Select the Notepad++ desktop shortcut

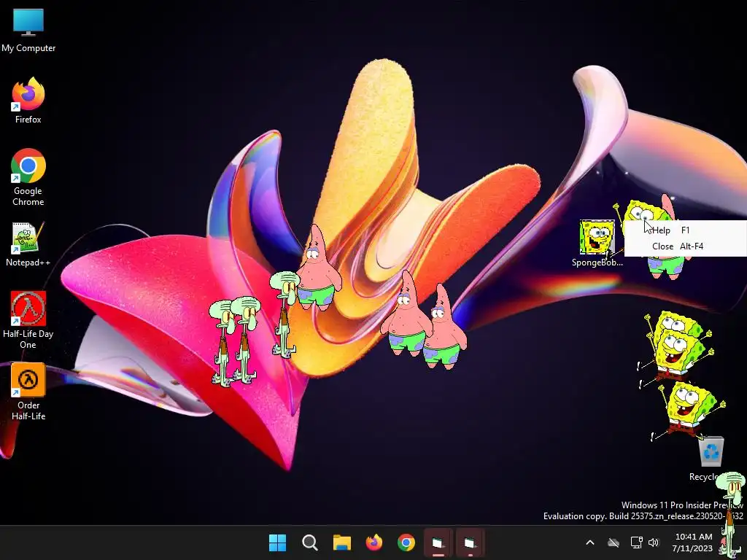28,244
